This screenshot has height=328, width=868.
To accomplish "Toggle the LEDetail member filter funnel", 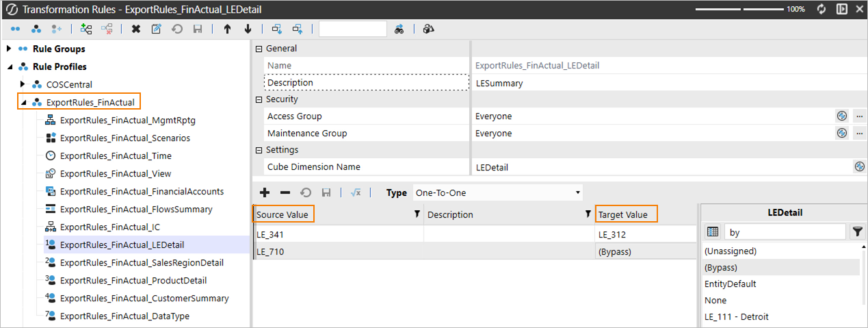I will (x=856, y=232).
